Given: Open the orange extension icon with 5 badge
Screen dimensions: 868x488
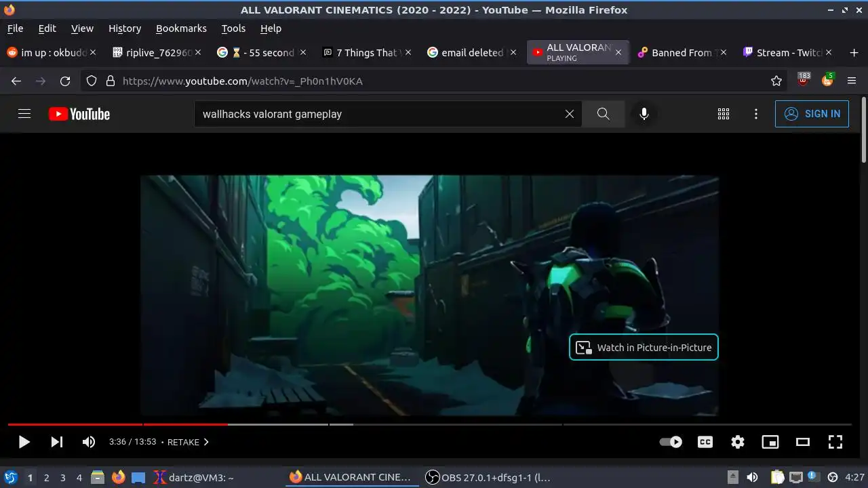Looking at the screenshot, I should [x=827, y=80].
